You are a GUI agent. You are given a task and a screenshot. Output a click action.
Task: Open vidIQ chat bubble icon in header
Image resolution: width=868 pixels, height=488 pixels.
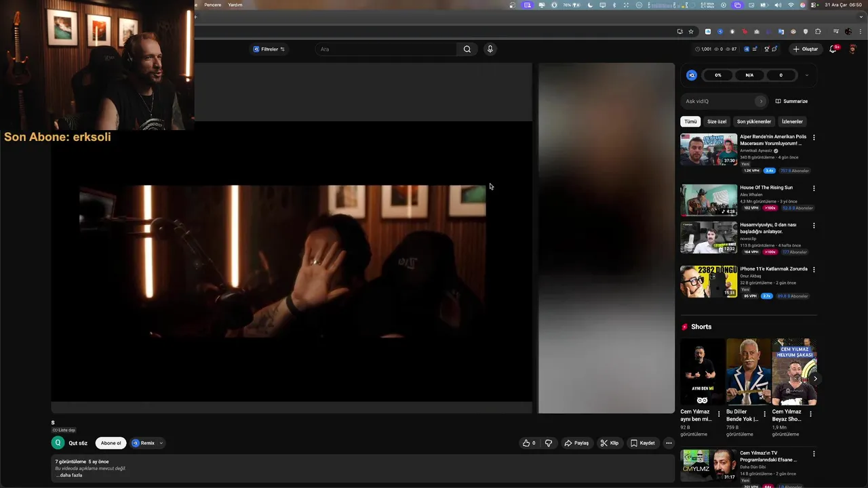[774, 49]
